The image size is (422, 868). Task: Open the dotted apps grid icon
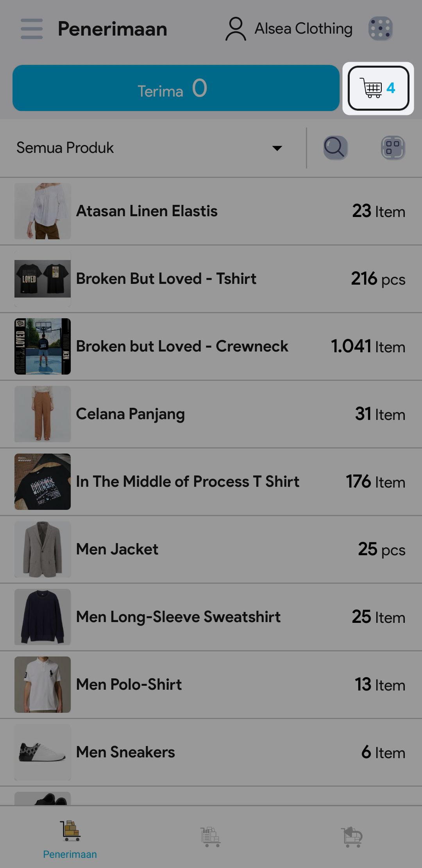tap(380, 29)
